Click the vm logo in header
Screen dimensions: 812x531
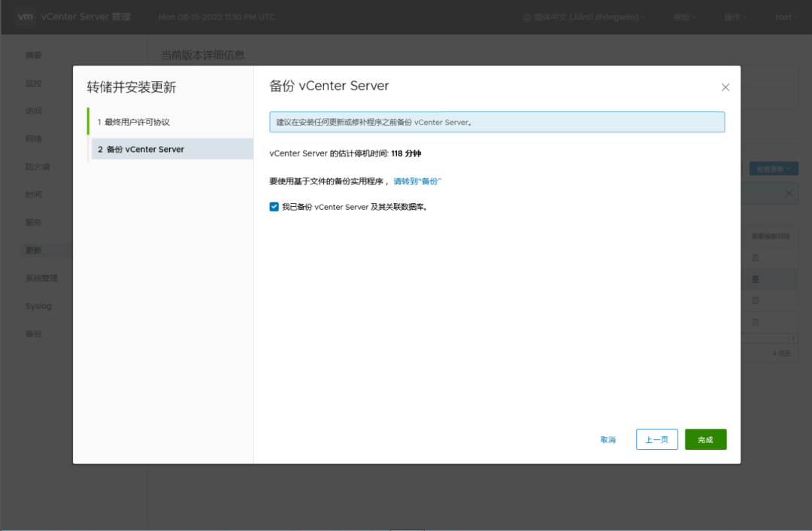click(25, 17)
